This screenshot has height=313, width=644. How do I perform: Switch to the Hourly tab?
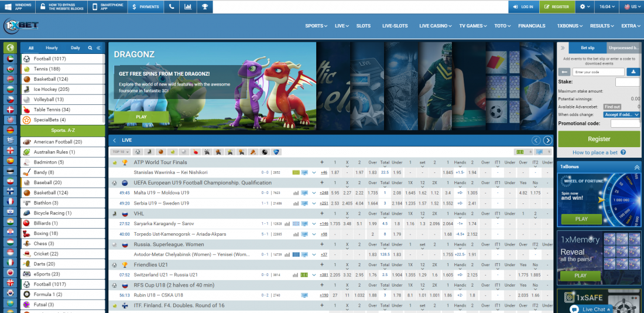[x=52, y=48]
